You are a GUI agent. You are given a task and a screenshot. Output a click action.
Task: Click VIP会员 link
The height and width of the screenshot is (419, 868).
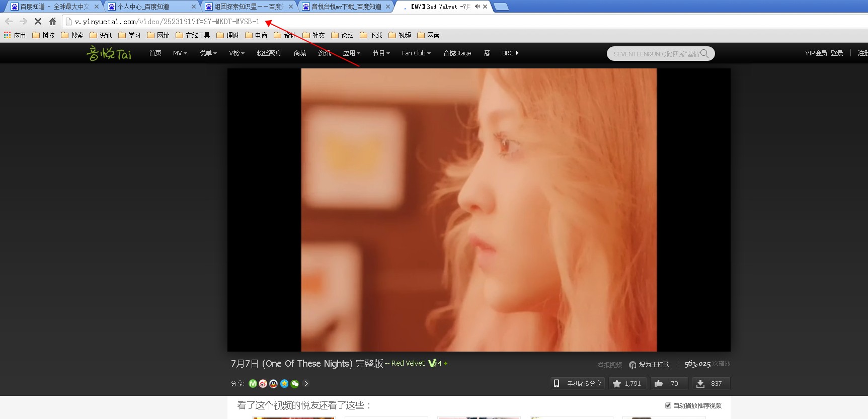click(x=816, y=53)
